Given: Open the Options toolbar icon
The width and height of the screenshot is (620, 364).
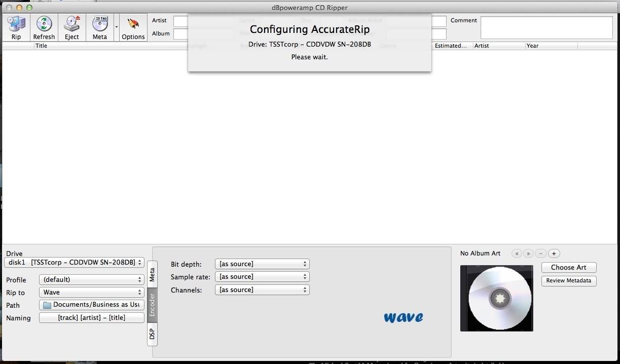Looking at the screenshot, I should 133,28.
